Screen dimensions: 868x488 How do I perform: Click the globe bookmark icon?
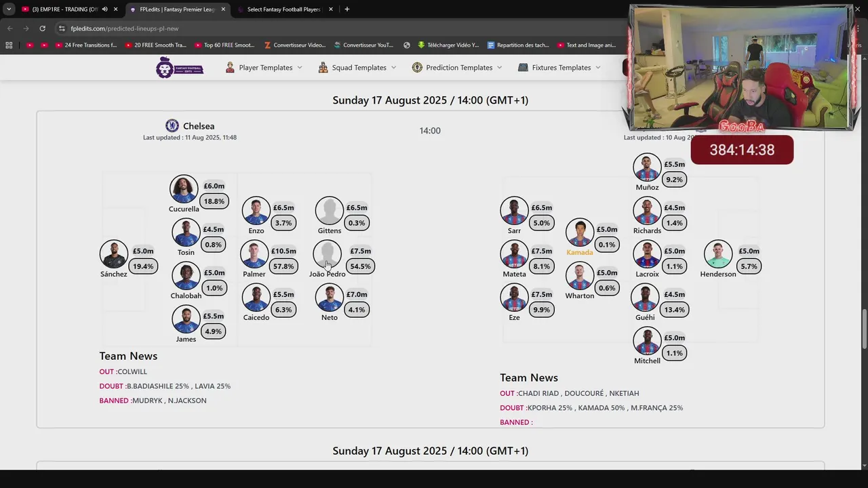[407, 45]
